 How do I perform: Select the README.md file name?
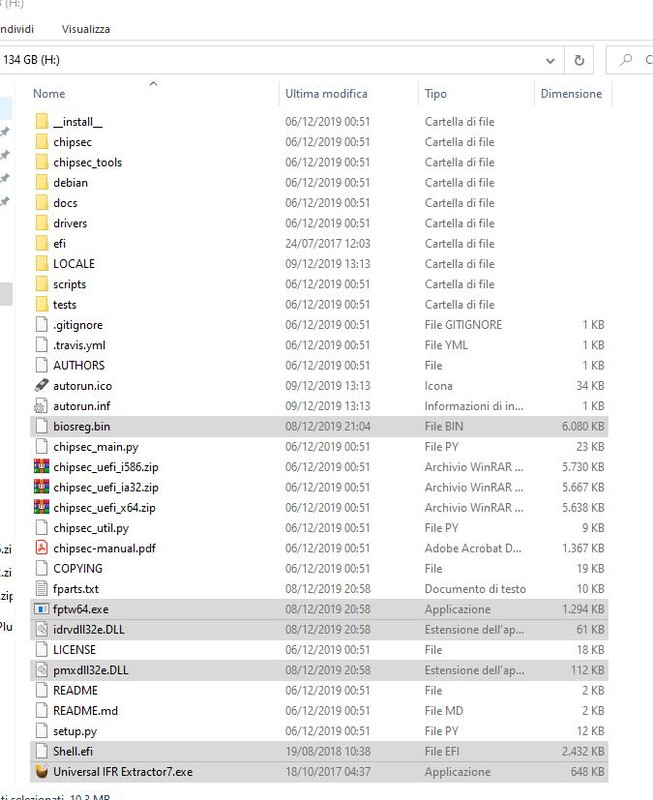[x=86, y=710]
